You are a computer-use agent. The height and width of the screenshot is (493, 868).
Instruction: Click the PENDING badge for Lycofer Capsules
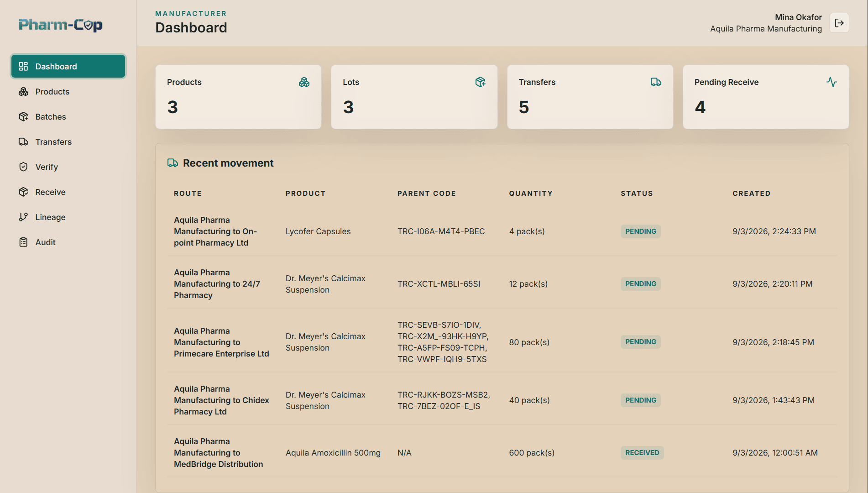coord(640,231)
